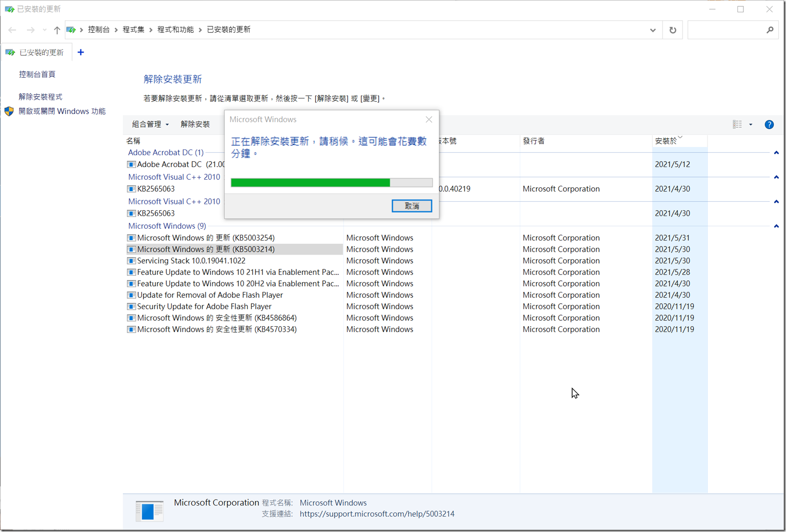Click the shield icon beside 開啟或關閉 Windows 功能
786x532 pixels.
[9, 111]
